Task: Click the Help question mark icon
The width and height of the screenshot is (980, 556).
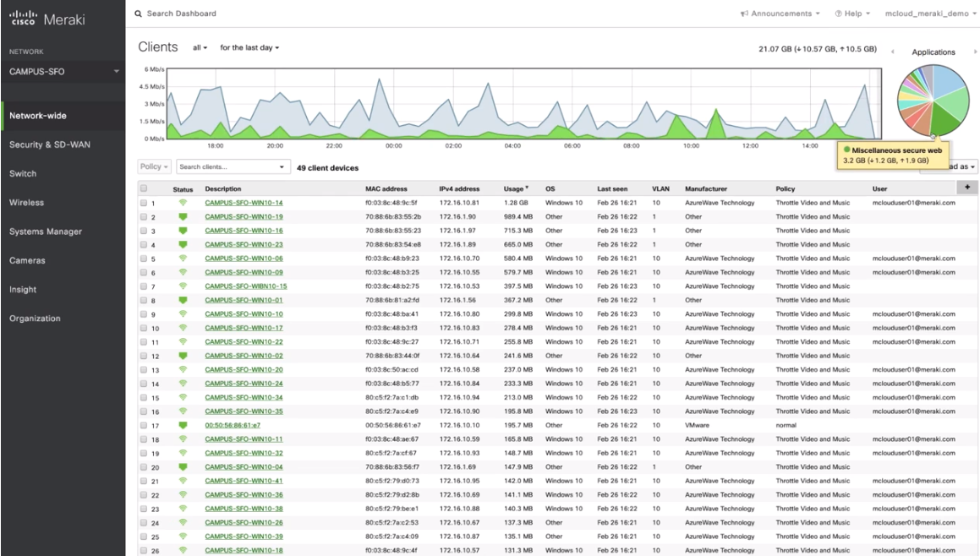Action: pyautogui.click(x=839, y=14)
